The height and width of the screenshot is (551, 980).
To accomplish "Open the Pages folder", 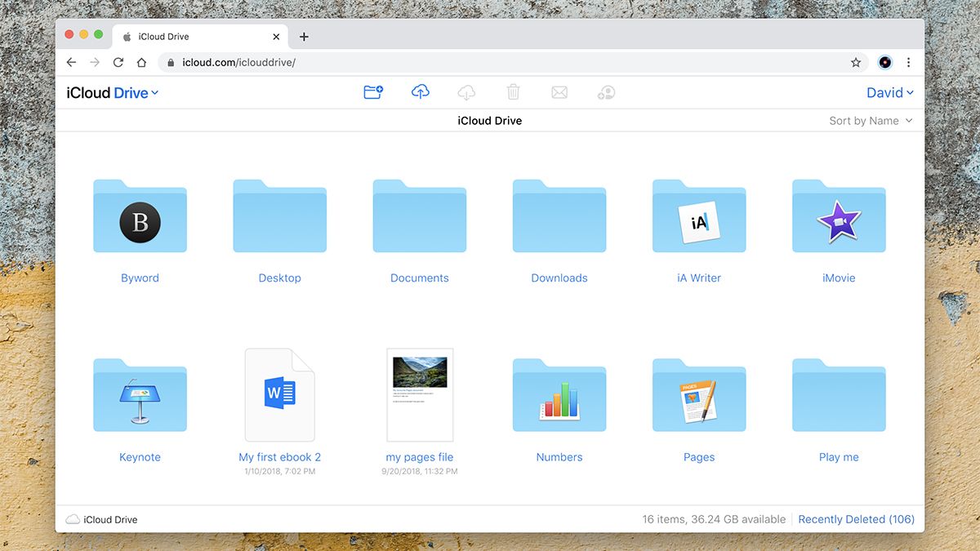I will pyautogui.click(x=699, y=396).
